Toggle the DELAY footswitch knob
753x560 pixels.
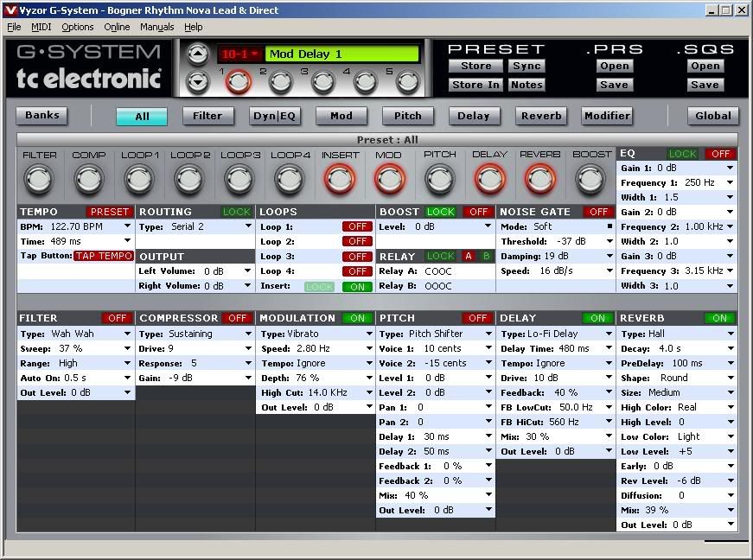pyautogui.click(x=489, y=179)
